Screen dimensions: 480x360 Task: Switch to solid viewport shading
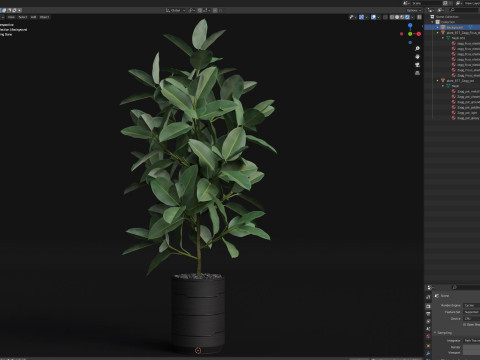(x=397, y=17)
